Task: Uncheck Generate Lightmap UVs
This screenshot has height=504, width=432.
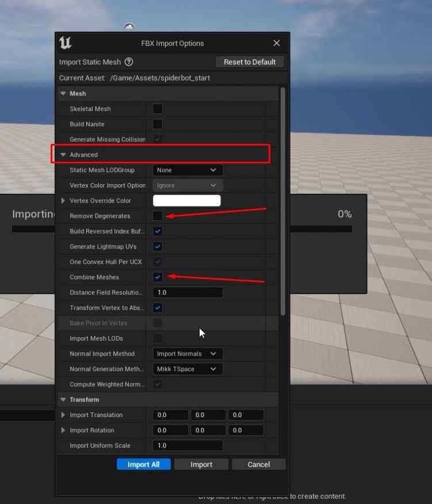Action: [158, 247]
